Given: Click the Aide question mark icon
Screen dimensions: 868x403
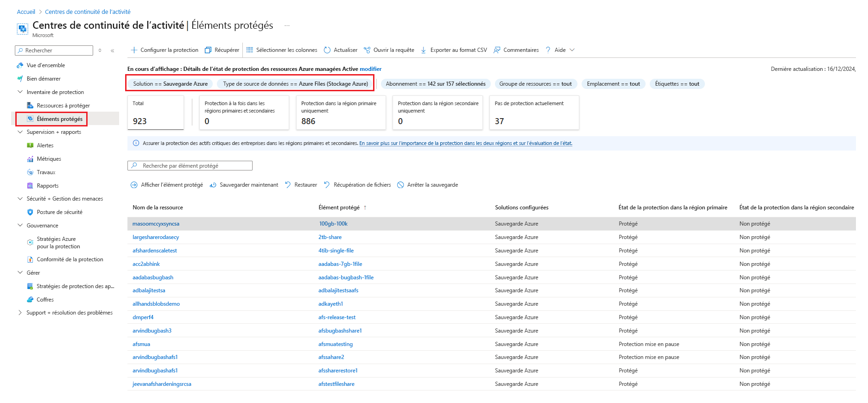Looking at the screenshot, I should tap(548, 50).
